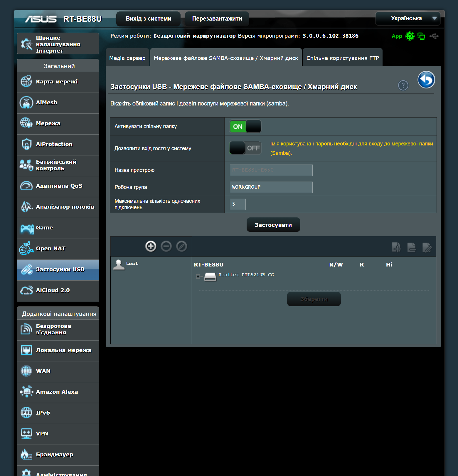
Task: Click the add user account plus icon
Action: [x=151, y=246]
